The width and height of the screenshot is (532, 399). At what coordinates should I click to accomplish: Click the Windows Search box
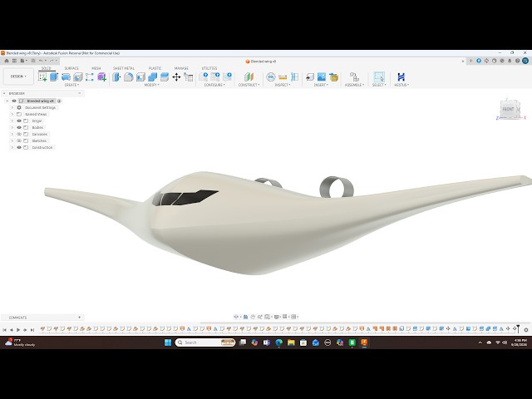[x=205, y=342]
